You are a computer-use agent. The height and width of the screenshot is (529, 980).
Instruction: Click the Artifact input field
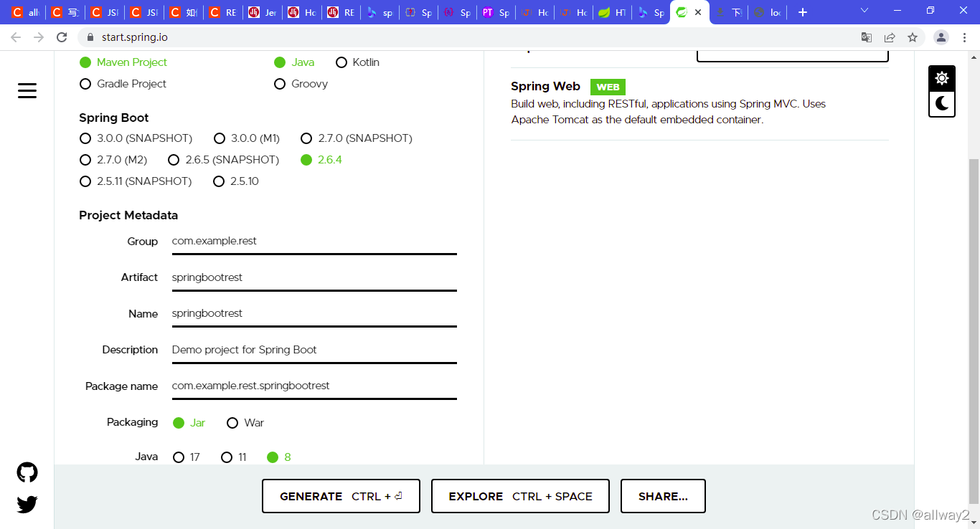(x=314, y=277)
